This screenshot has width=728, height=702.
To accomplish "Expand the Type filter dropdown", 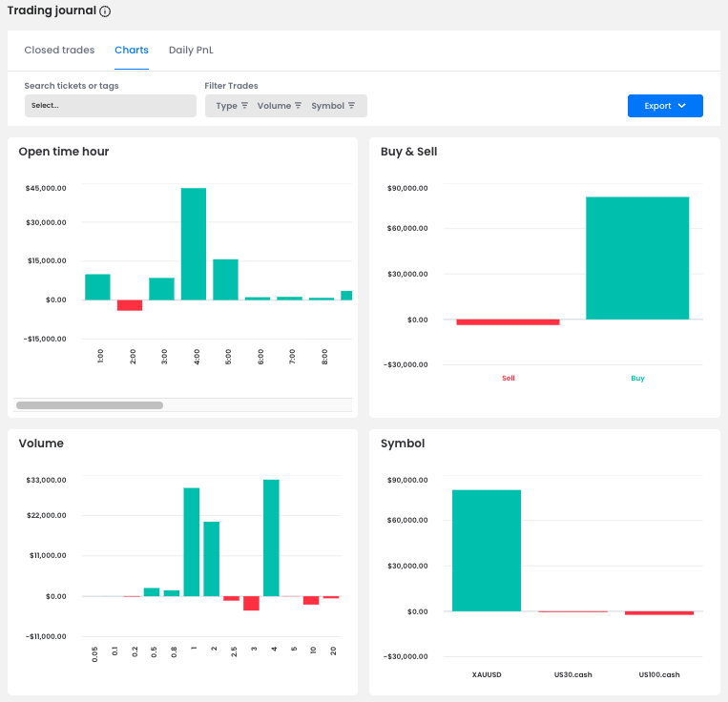I will [227, 106].
